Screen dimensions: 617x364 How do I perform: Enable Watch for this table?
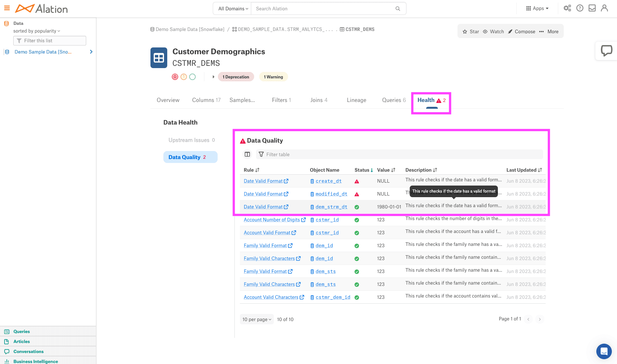pyautogui.click(x=493, y=31)
